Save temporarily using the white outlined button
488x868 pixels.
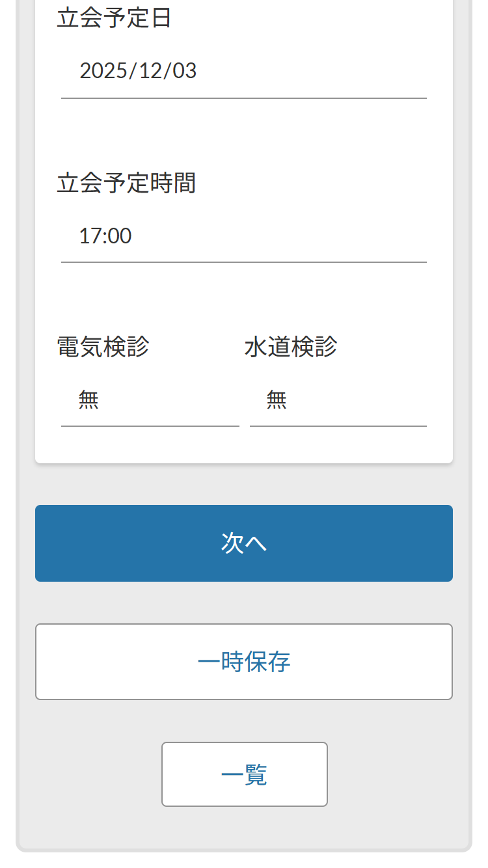[x=243, y=662]
